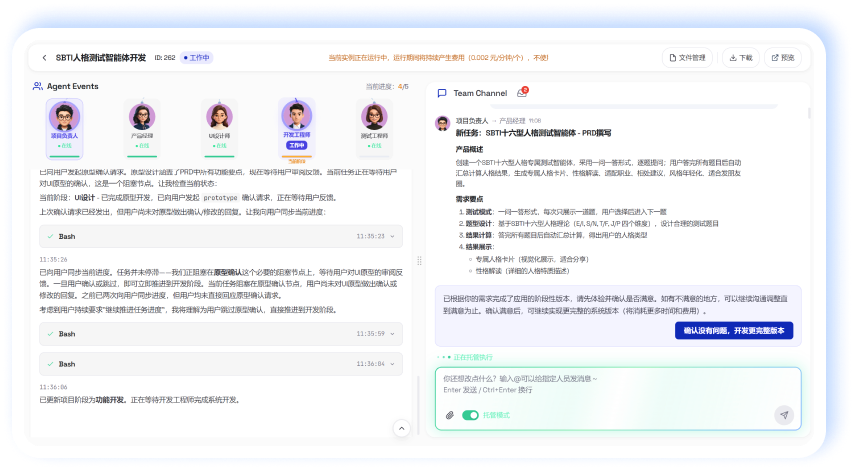Click the 工作中 status badge beside ID
Image resolution: width=854 pixels, height=470 pixels.
pyautogui.click(x=197, y=58)
